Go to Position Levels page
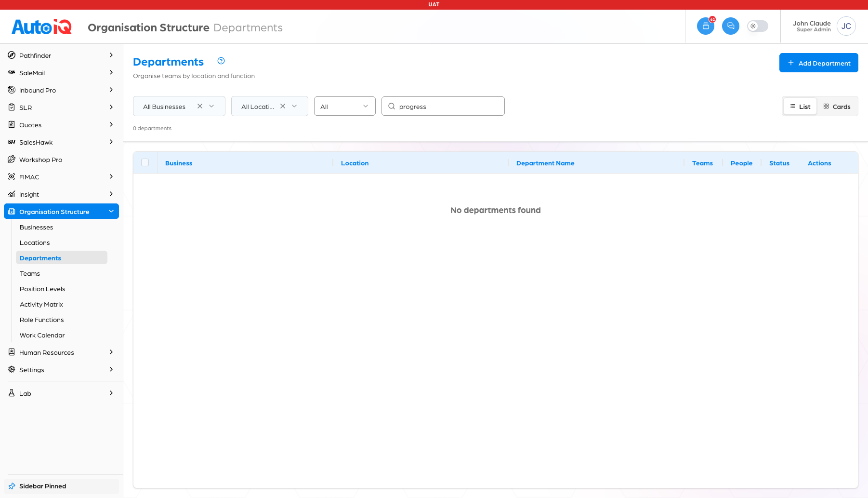868x498 pixels. tap(42, 289)
